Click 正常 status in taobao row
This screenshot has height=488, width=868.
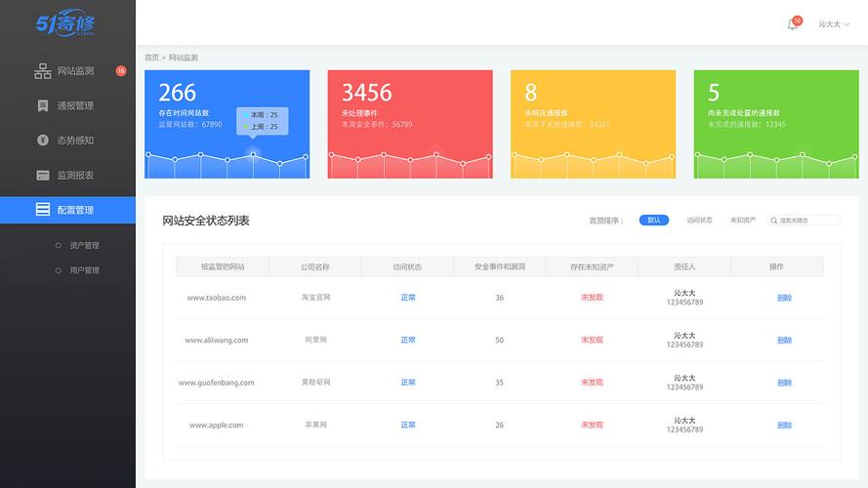408,298
